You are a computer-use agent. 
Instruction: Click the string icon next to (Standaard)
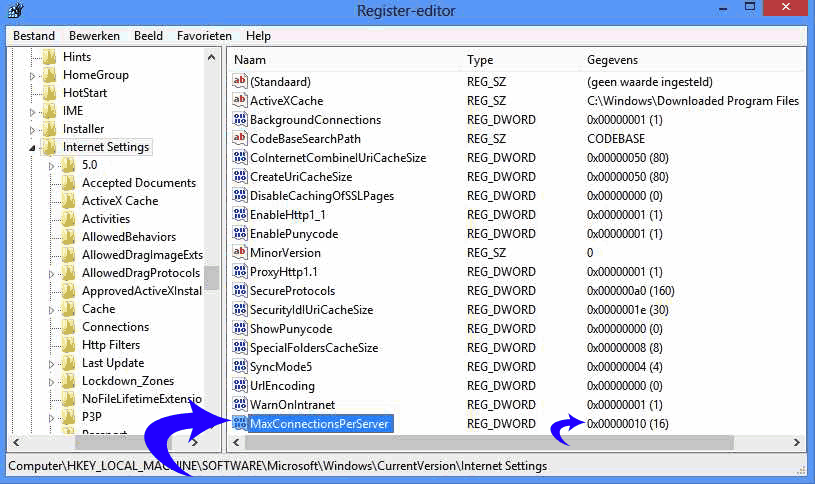[240, 81]
